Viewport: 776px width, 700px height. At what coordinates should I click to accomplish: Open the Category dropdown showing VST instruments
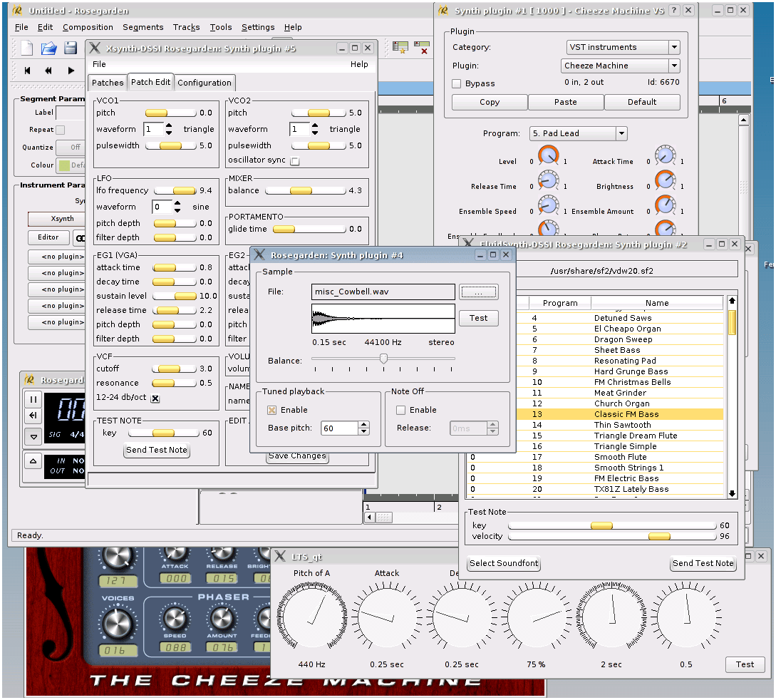click(623, 48)
